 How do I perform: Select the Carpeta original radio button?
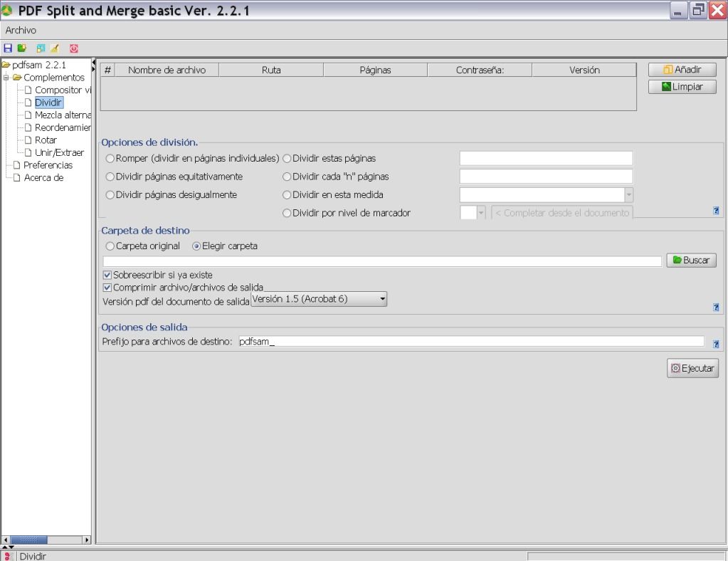110,246
